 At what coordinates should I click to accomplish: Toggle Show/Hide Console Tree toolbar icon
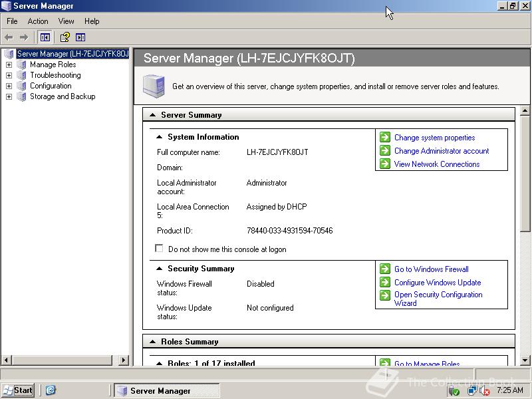(x=45, y=37)
